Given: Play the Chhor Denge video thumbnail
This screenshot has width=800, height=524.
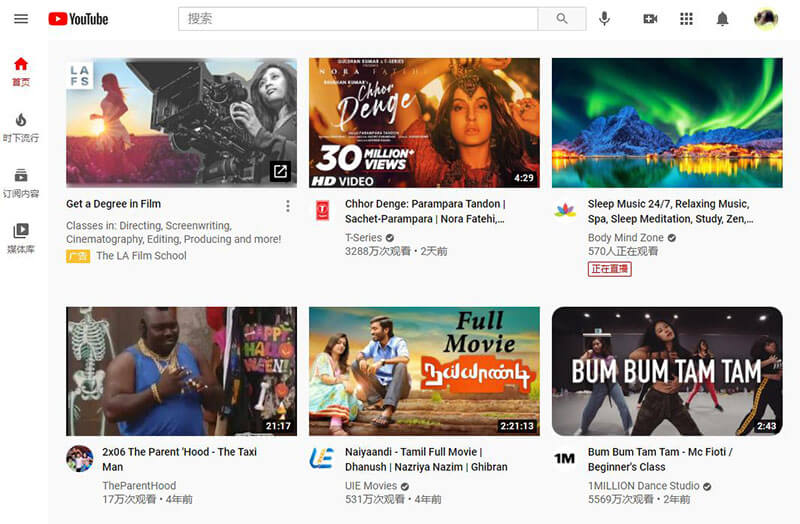Looking at the screenshot, I should click(424, 122).
